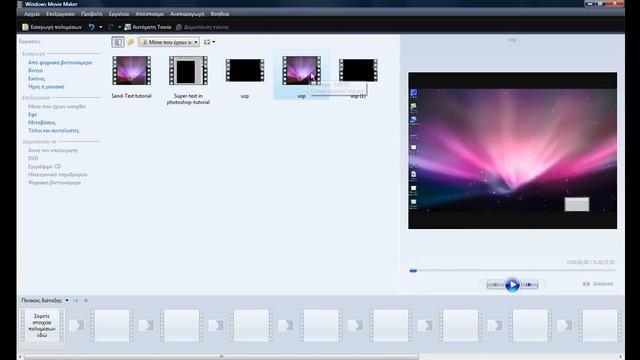Select the usp (2) clip thumbnail
The width and height of the screenshot is (640, 360).
358,70
